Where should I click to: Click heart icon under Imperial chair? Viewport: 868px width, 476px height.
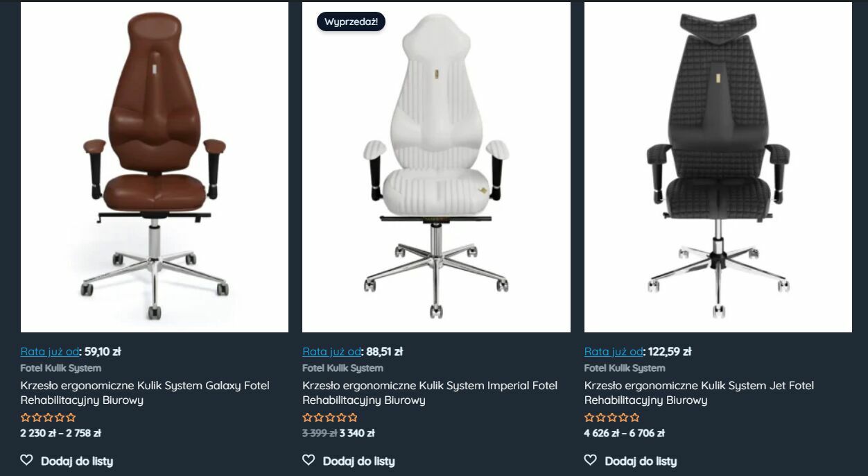[x=309, y=460]
